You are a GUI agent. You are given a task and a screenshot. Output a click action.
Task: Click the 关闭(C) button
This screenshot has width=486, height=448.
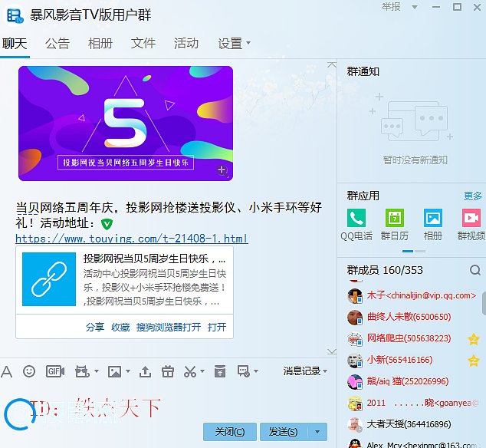click(x=230, y=432)
